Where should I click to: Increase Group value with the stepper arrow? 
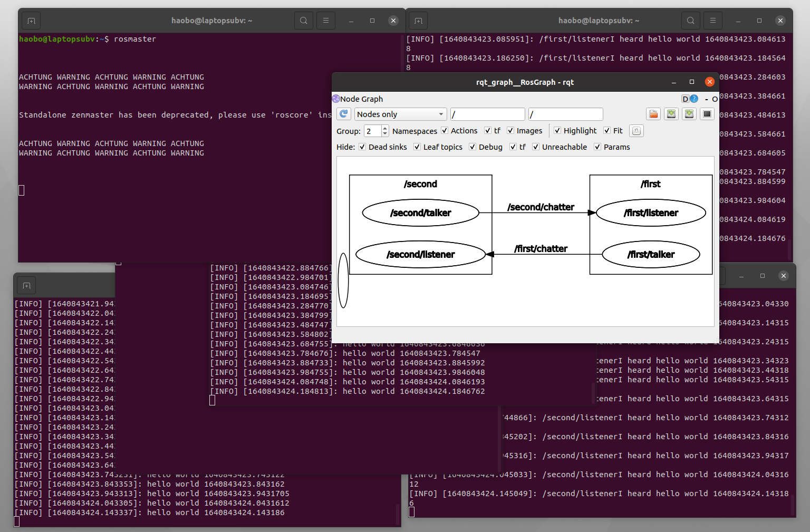[384, 128]
